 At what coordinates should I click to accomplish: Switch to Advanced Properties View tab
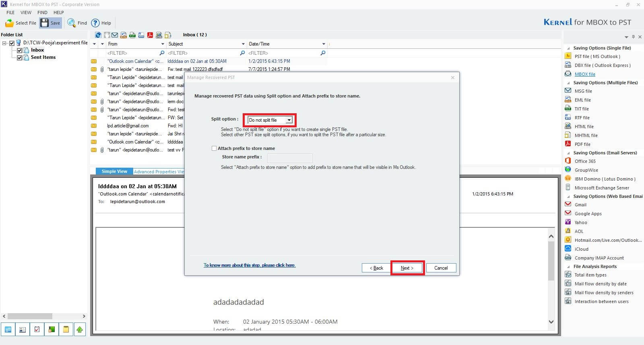159,172
